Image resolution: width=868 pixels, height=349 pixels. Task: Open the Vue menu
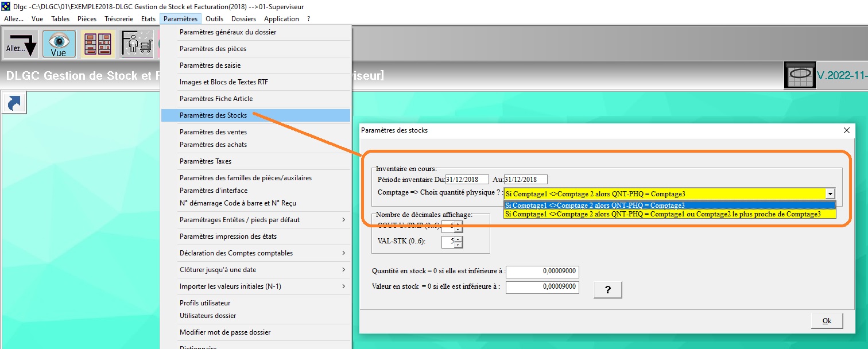click(x=37, y=18)
